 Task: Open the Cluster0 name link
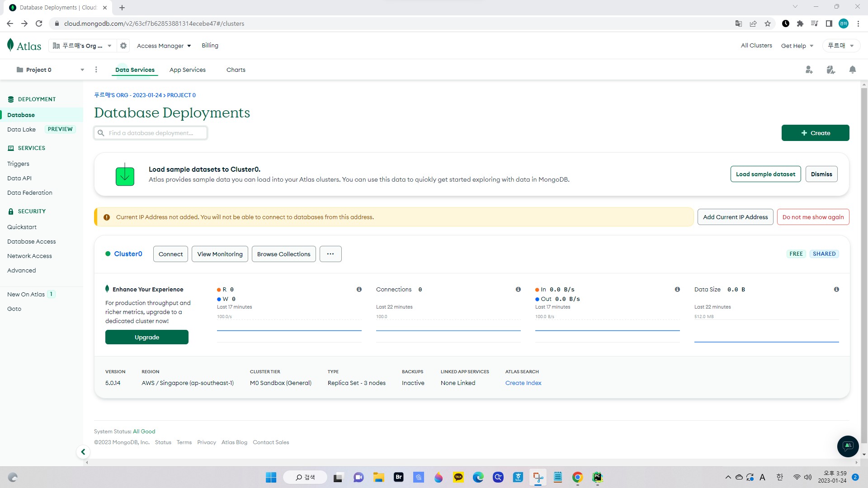tap(128, 254)
